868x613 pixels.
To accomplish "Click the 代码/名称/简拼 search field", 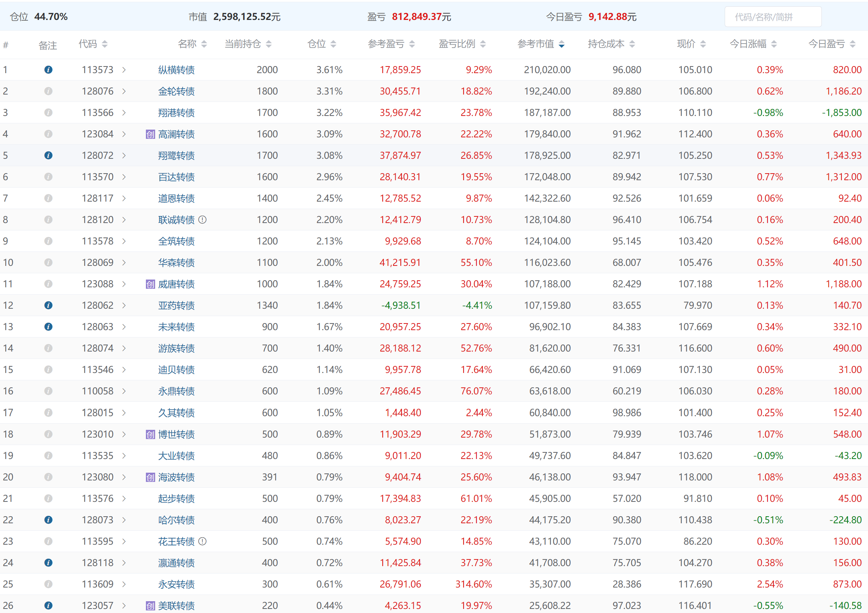I will (773, 17).
